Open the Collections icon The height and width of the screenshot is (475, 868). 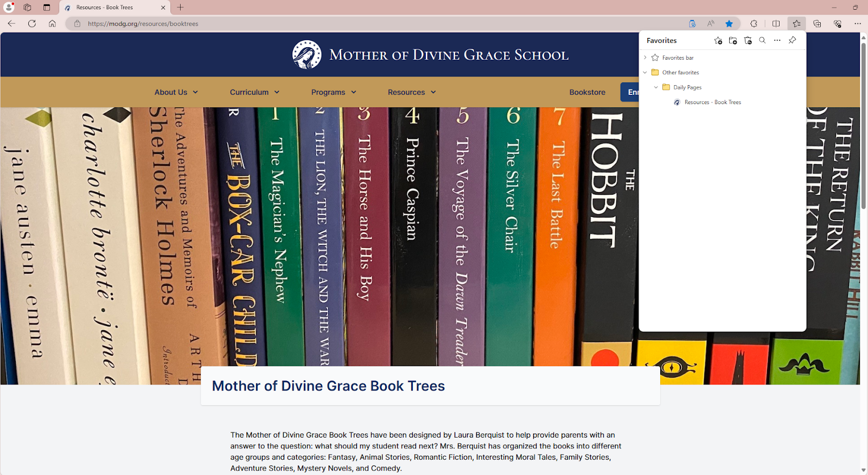coord(817,24)
